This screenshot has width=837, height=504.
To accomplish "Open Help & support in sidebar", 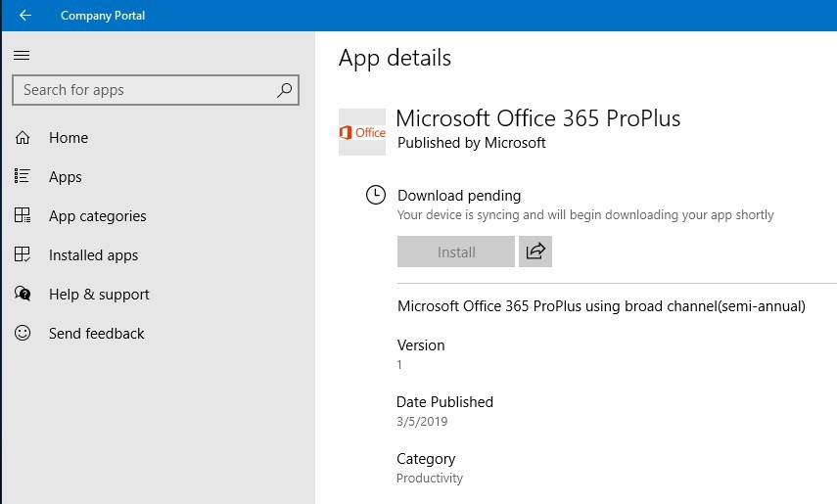I will [x=99, y=295].
